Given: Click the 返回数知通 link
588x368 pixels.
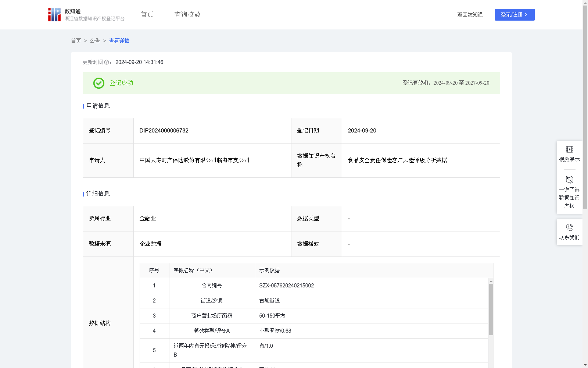Looking at the screenshot, I should tap(470, 15).
